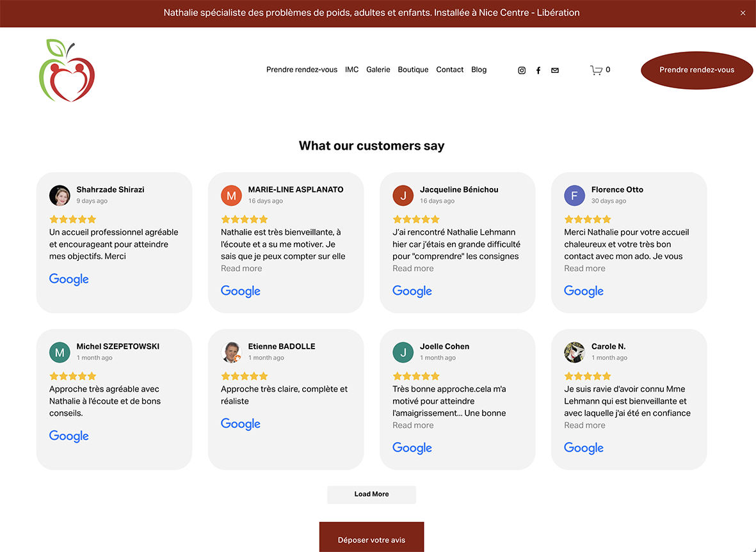Expand Read more on Carole N.'s review
The image size is (756, 552).
point(585,425)
